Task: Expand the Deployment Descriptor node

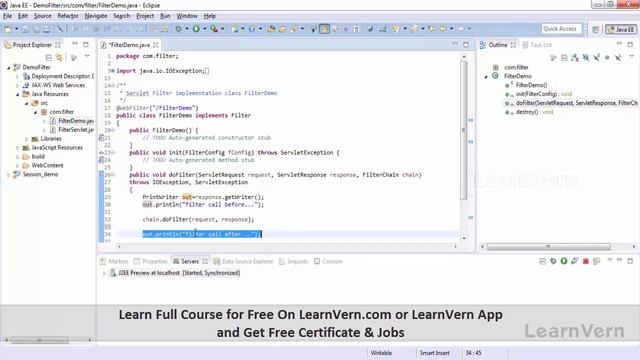Action: (x=18, y=76)
